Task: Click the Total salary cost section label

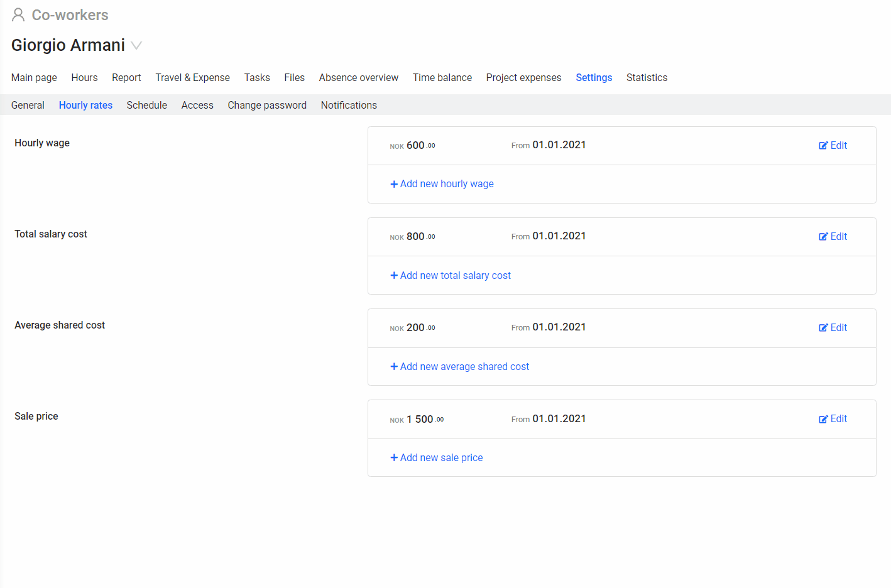Action: (x=51, y=234)
